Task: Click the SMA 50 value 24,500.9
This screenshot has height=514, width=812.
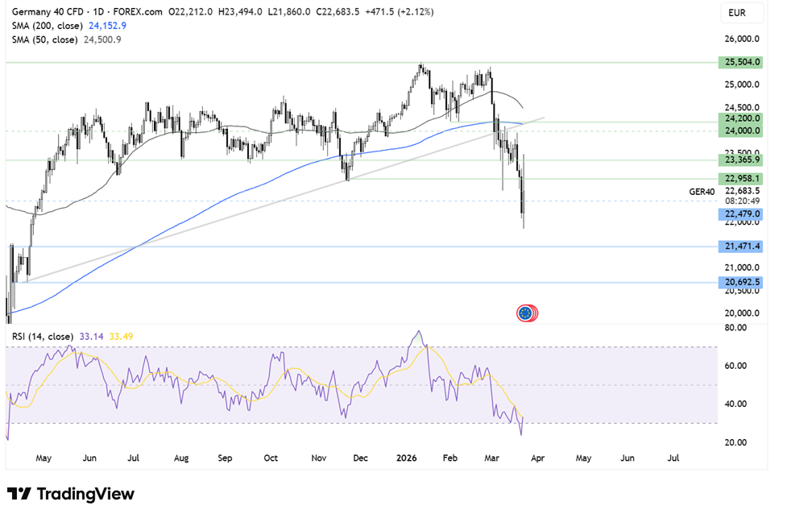Action: (102, 39)
